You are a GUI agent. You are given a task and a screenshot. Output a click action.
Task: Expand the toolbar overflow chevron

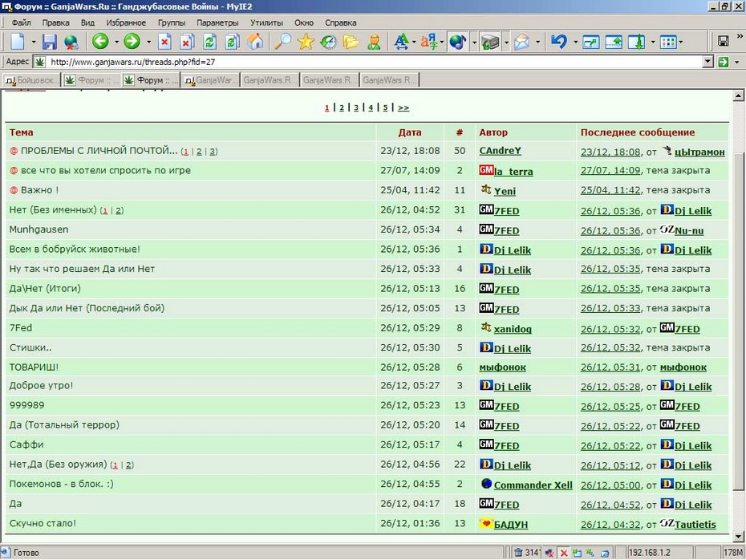[x=740, y=36]
